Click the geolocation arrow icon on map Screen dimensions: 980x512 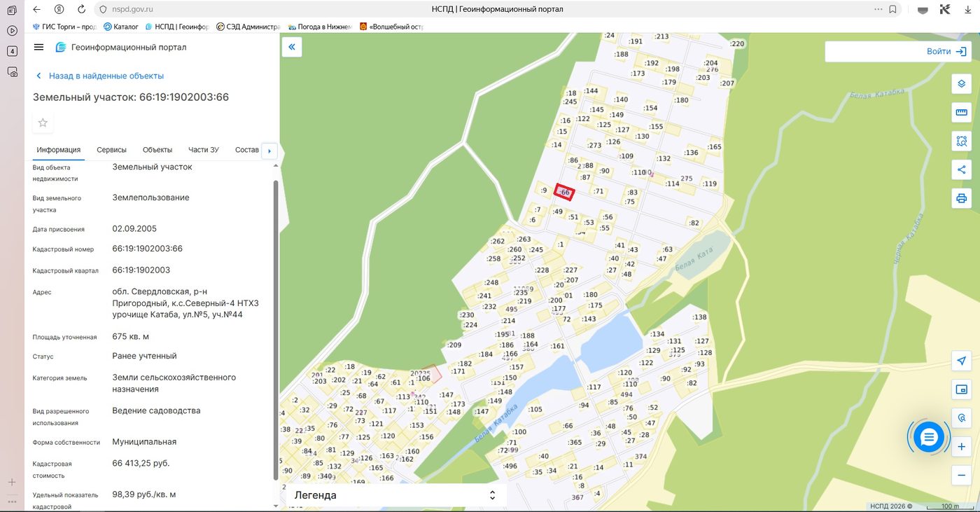point(962,361)
